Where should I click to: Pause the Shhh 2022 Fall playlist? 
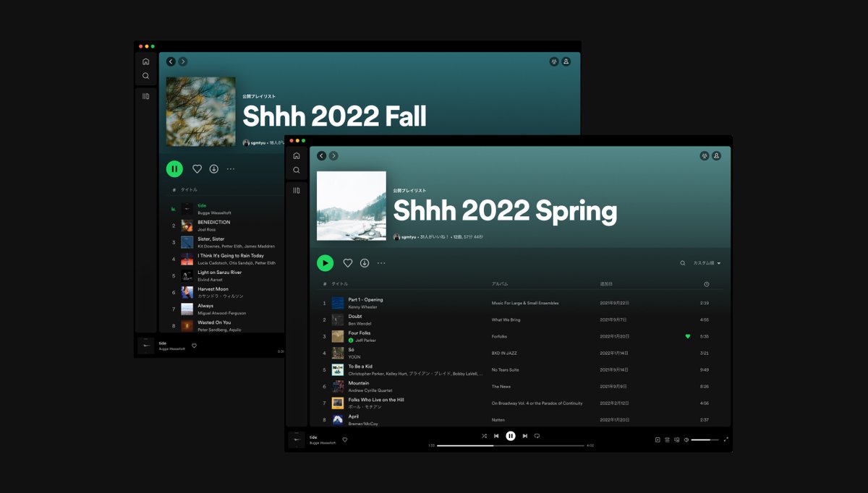pos(174,168)
